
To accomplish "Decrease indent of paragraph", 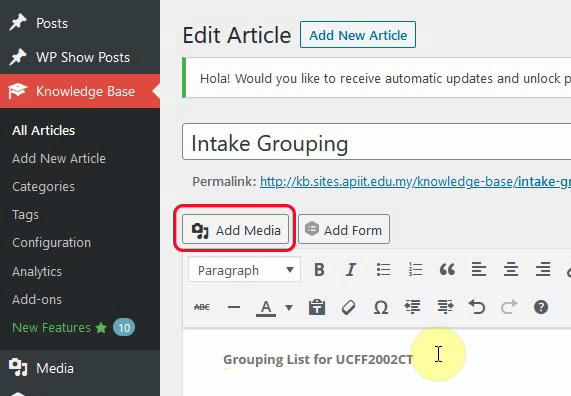I will point(413,307).
